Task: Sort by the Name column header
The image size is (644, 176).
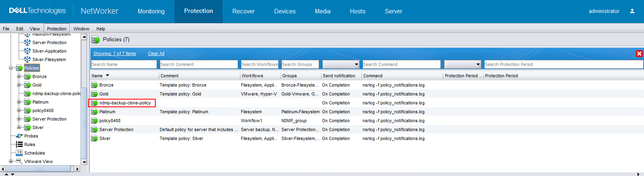Action: pos(125,76)
